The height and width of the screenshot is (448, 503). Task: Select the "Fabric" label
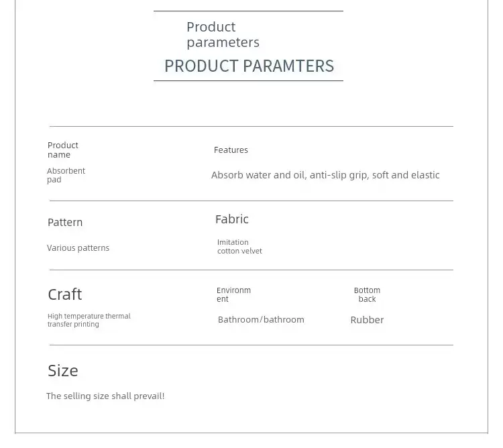232,219
